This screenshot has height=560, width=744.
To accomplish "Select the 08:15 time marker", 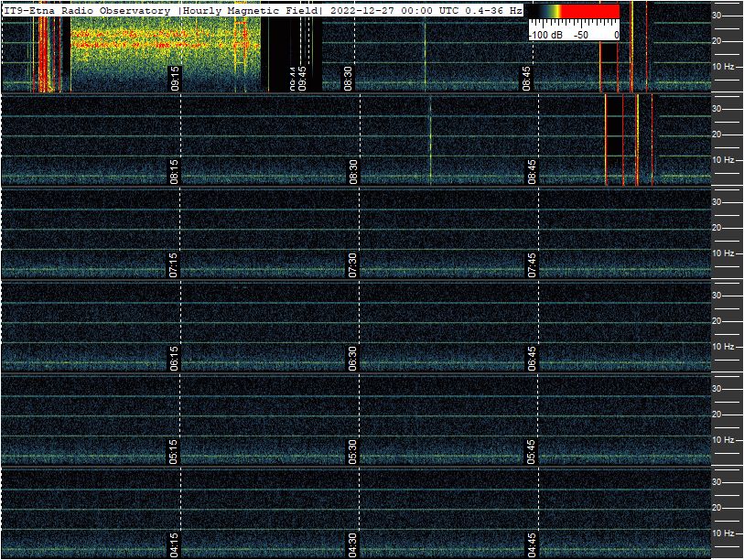I will 175,171.
